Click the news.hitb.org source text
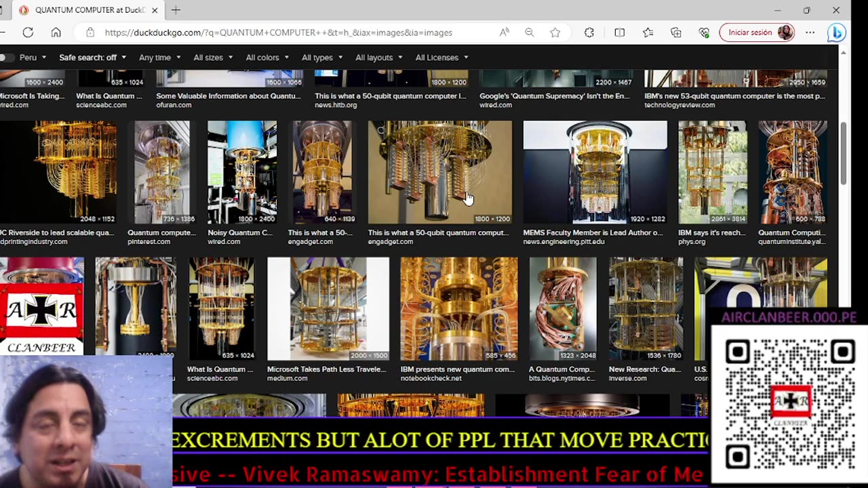The width and height of the screenshot is (868, 488). pos(336,105)
